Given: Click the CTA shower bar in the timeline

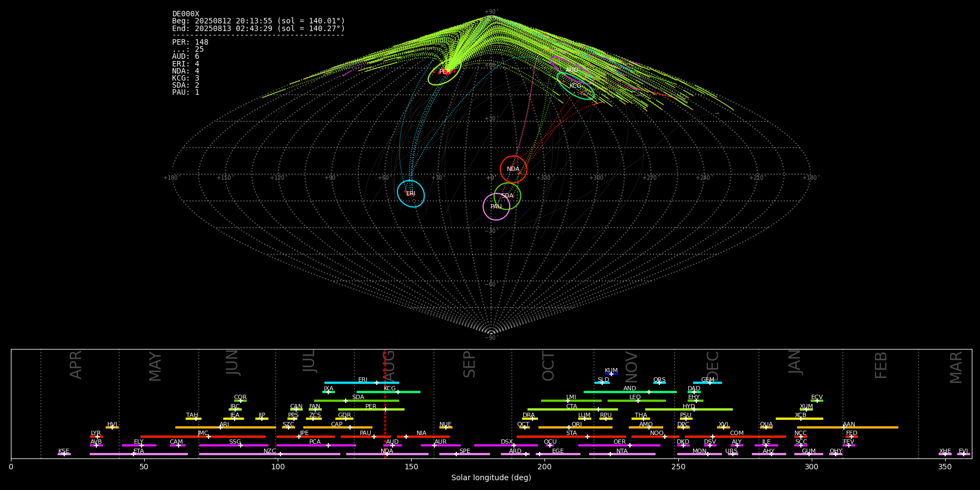Looking at the screenshot, I should 573,409.
